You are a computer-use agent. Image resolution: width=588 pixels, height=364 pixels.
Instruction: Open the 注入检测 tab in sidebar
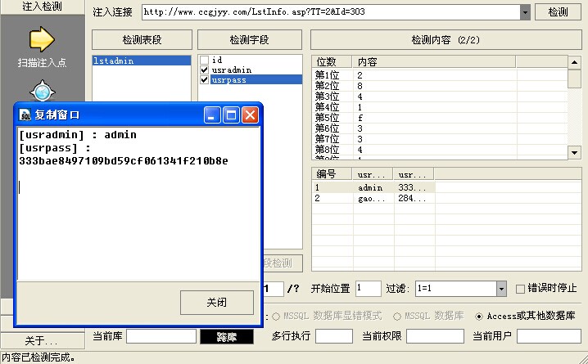click(43, 7)
